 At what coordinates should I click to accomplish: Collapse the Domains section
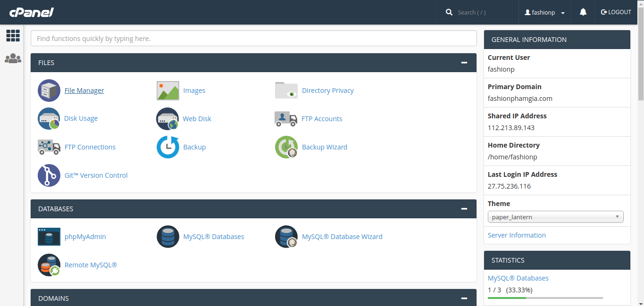pos(464,298)
